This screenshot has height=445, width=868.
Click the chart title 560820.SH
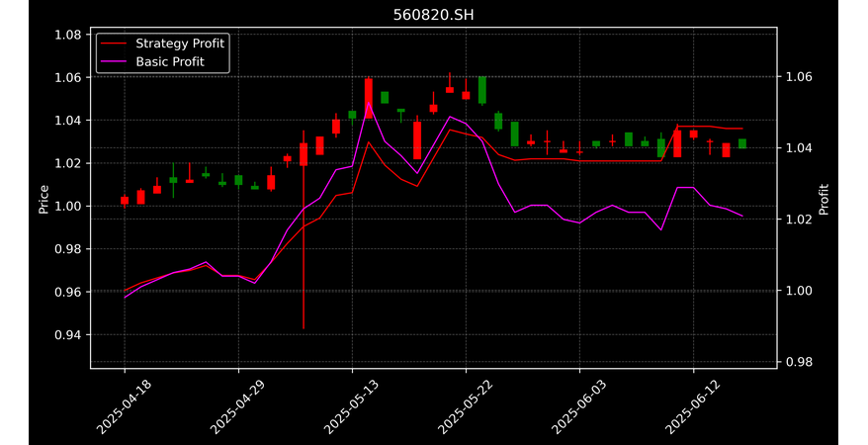433,15
